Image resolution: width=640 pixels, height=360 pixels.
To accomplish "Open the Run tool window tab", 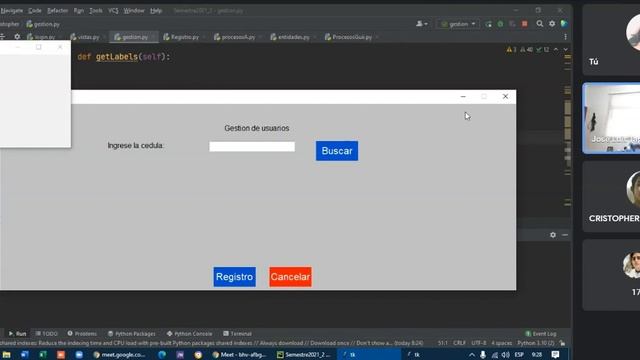I will 17,333.
